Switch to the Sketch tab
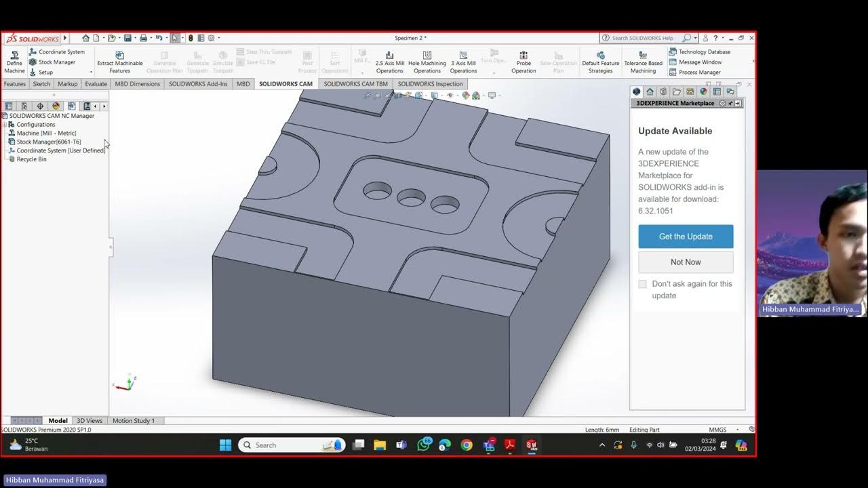This screenshot has width=868, height=488. pos(41,84)
